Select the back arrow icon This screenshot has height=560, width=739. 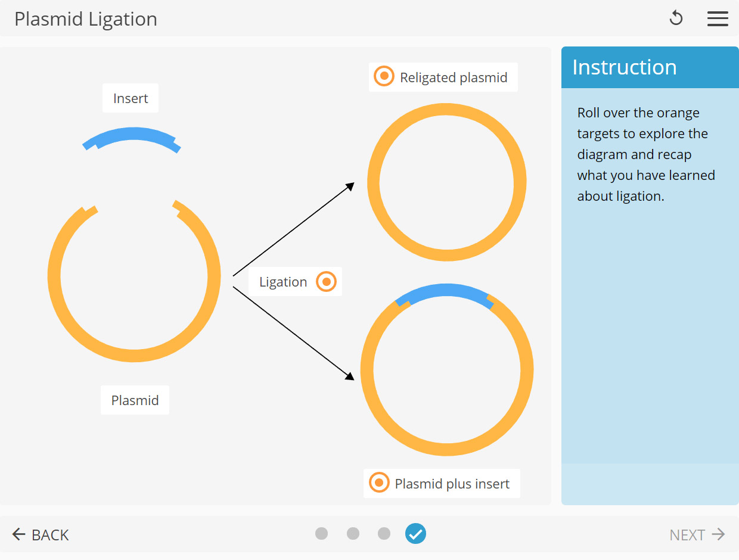pyautogui.click(x=20, y=534)
